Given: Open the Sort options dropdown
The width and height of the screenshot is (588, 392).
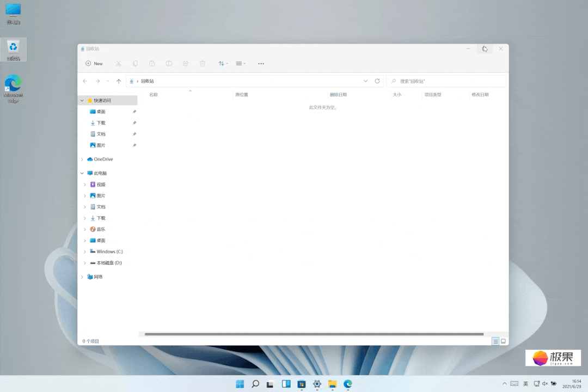Looking at the screenshot, I should [223, 63].
